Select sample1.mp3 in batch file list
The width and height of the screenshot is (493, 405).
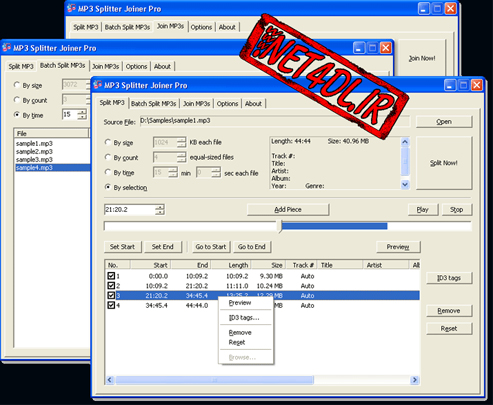[x=35, y=144]
